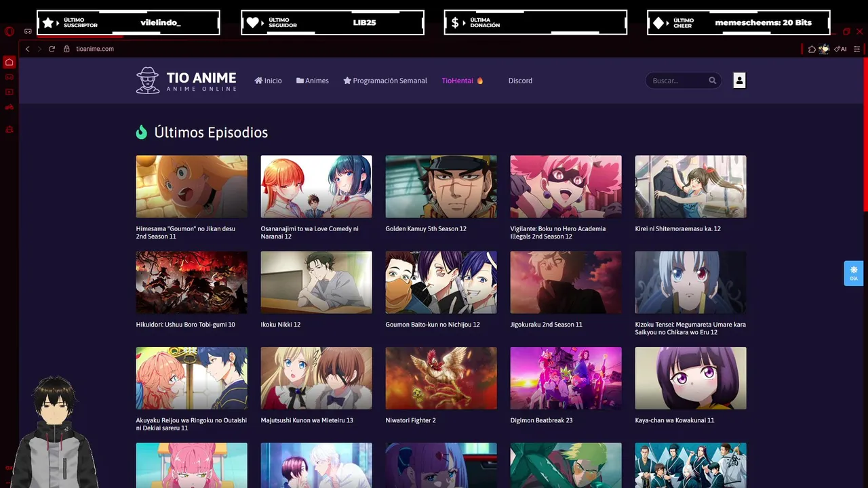868x488 pixels.
Task: Go back with the browser back arrow
Action: 27,49
